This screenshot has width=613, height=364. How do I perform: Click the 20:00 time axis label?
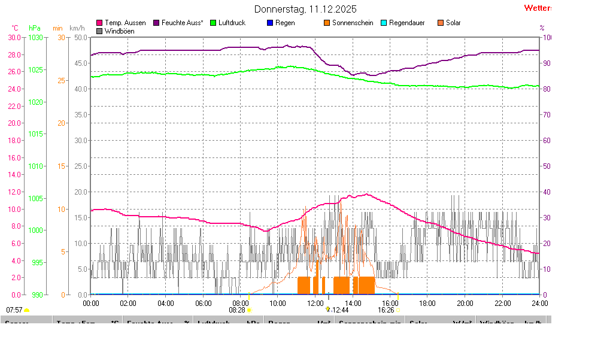pos(465,303)
